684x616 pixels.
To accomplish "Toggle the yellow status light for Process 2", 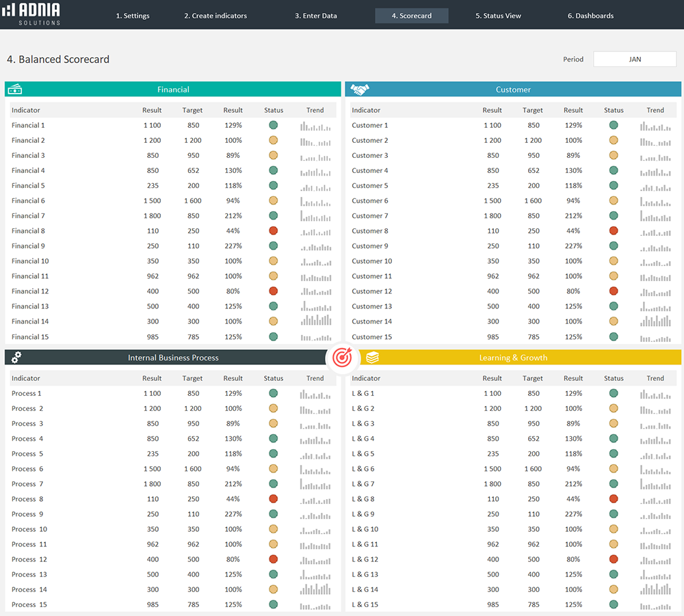I will 273,409.
